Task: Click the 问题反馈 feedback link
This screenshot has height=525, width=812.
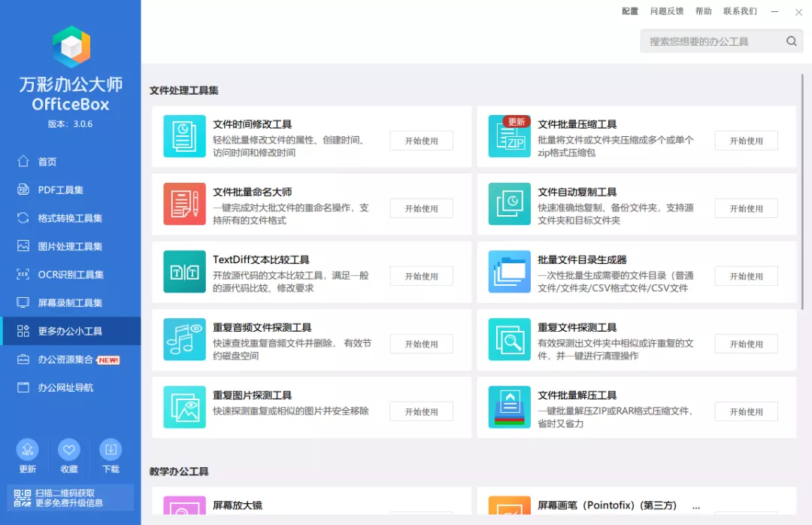Action: click(667, 11)
